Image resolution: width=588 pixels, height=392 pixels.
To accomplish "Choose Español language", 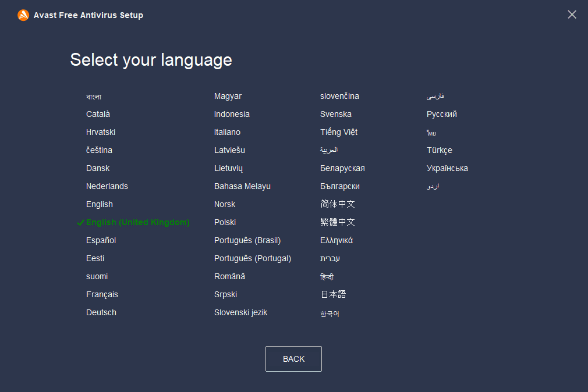I will click(101, 240).
